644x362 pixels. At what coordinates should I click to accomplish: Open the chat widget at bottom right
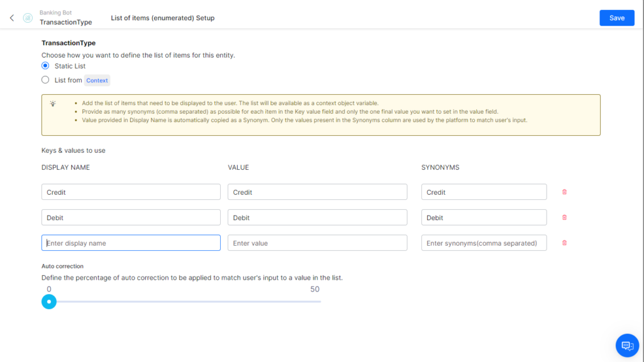(x=627, y=345)
